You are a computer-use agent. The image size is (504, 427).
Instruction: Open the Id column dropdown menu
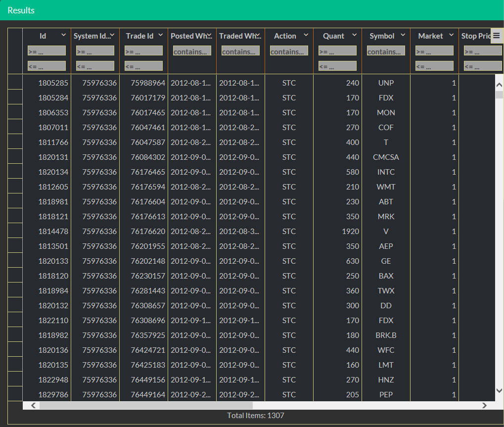[x=63, y=35]
